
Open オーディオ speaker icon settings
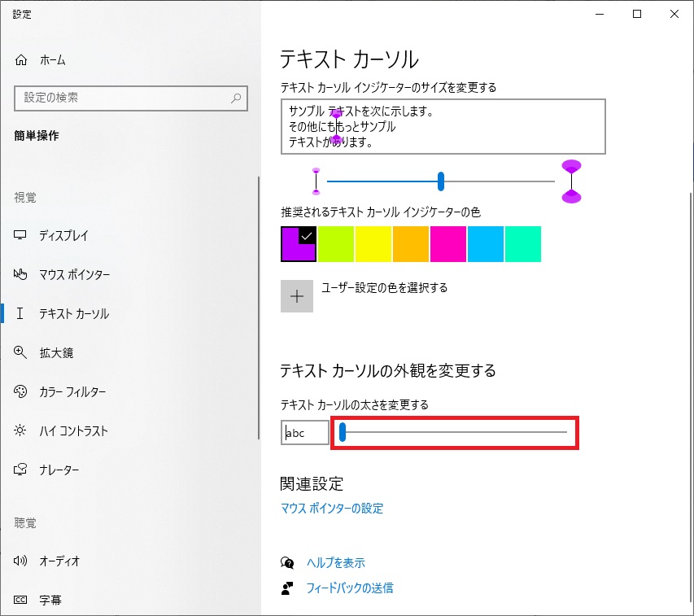pyautogui.click(x=20, y=561)
